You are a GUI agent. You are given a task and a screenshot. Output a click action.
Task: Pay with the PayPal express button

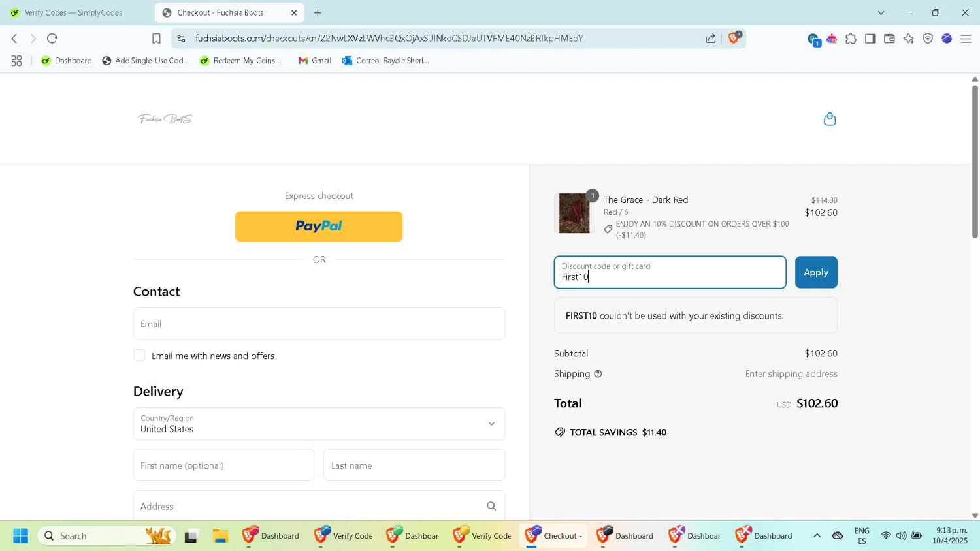click(319, 227)
